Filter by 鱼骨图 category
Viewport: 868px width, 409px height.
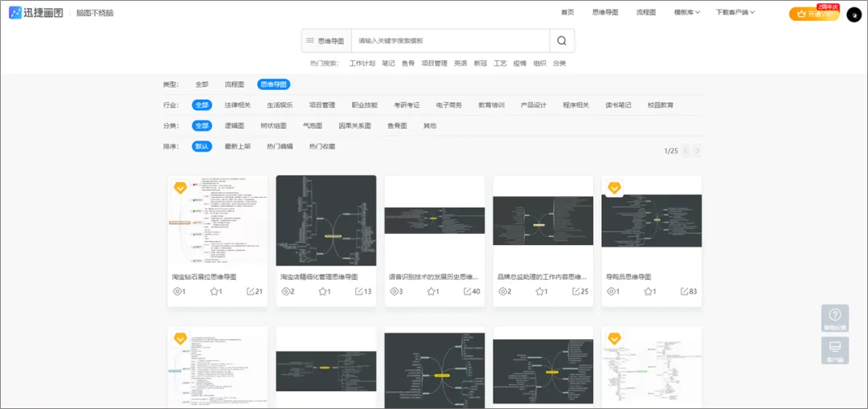[397, 125]
